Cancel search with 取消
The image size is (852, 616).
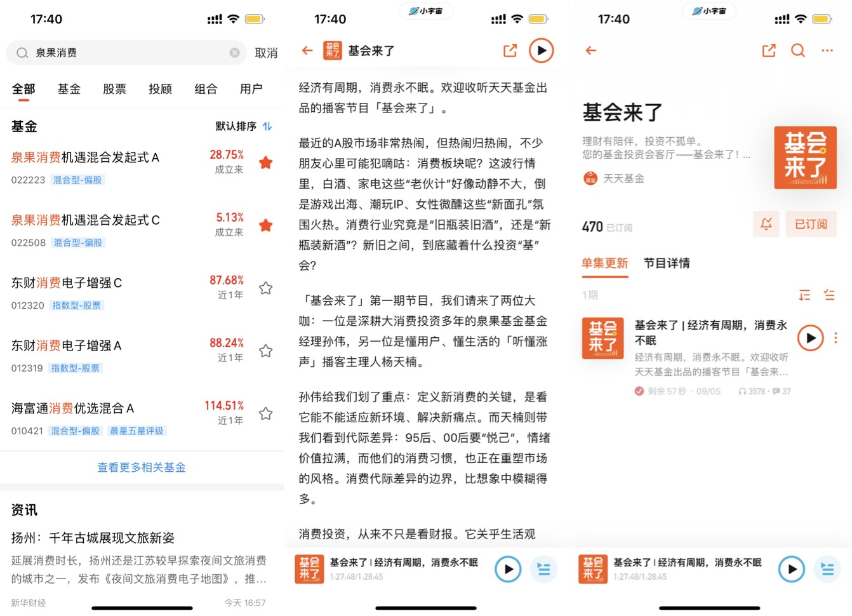(266, 53)
